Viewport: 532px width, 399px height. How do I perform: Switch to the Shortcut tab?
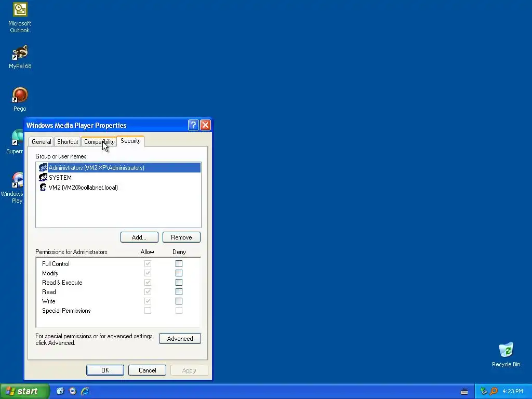pos(68,142)
